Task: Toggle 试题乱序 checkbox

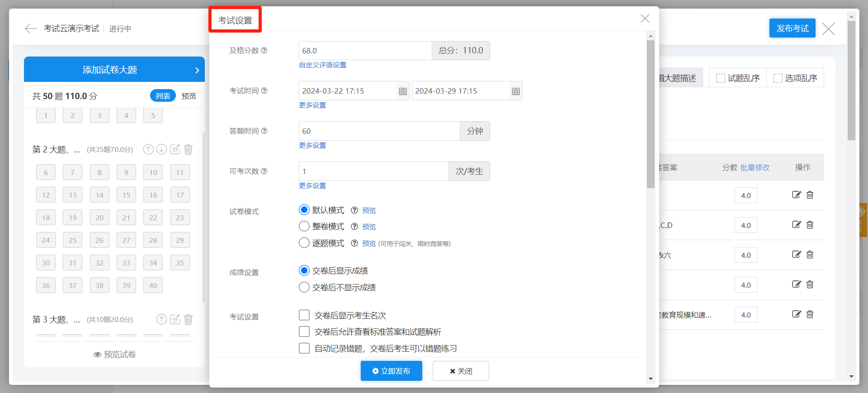Action: [x=721, y=78]
